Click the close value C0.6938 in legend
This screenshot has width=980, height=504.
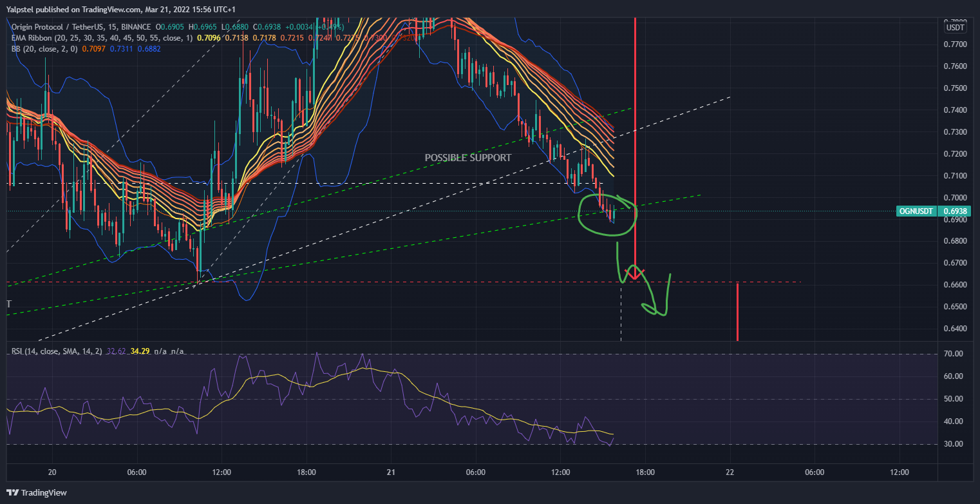(267, 27)
